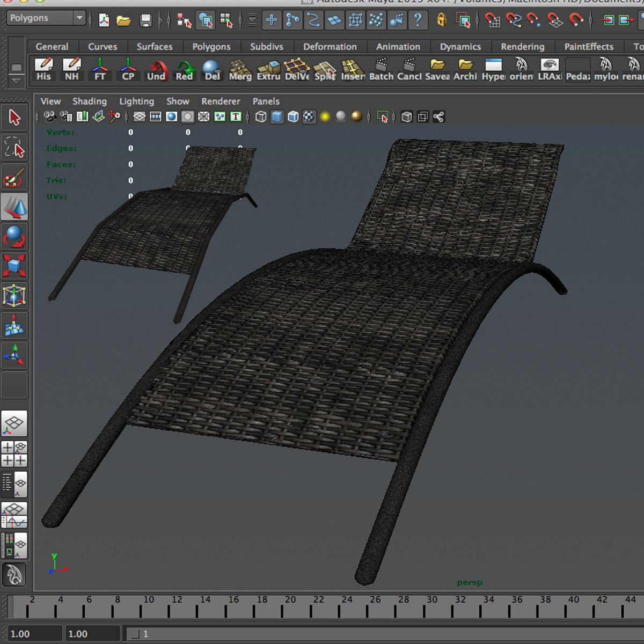
Task: Click the FT freeze transformations shelf button
Action: (100, 69)
